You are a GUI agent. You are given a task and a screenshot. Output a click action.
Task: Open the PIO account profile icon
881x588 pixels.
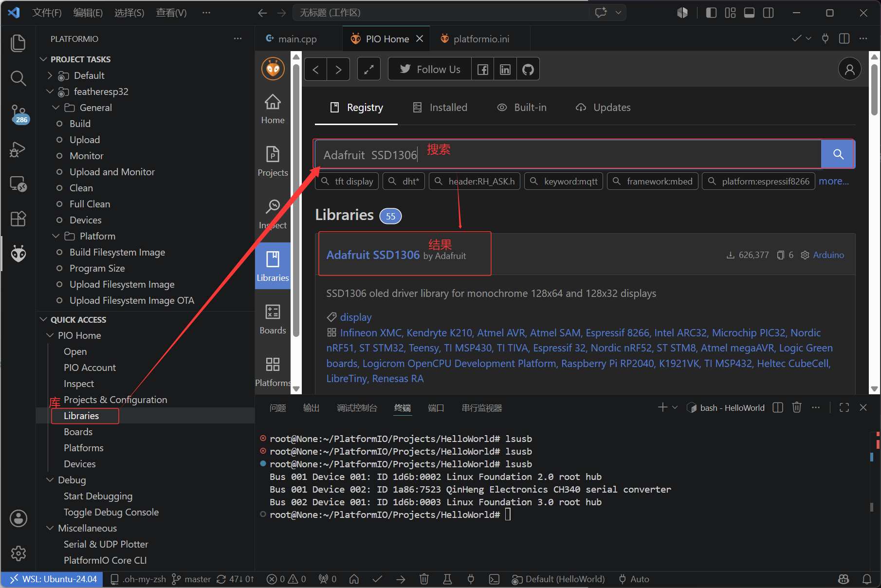point(850,69)
